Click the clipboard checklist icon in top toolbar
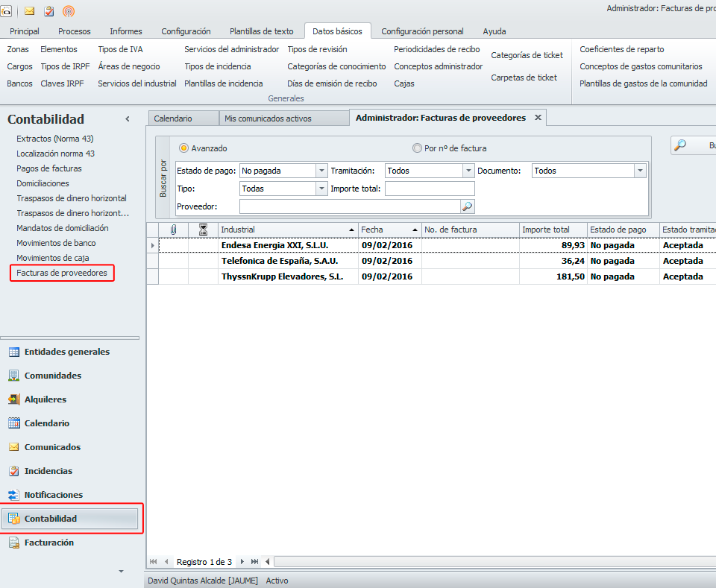Image resolution: width=716 pixels, height=588 pixels. (49, 11)
